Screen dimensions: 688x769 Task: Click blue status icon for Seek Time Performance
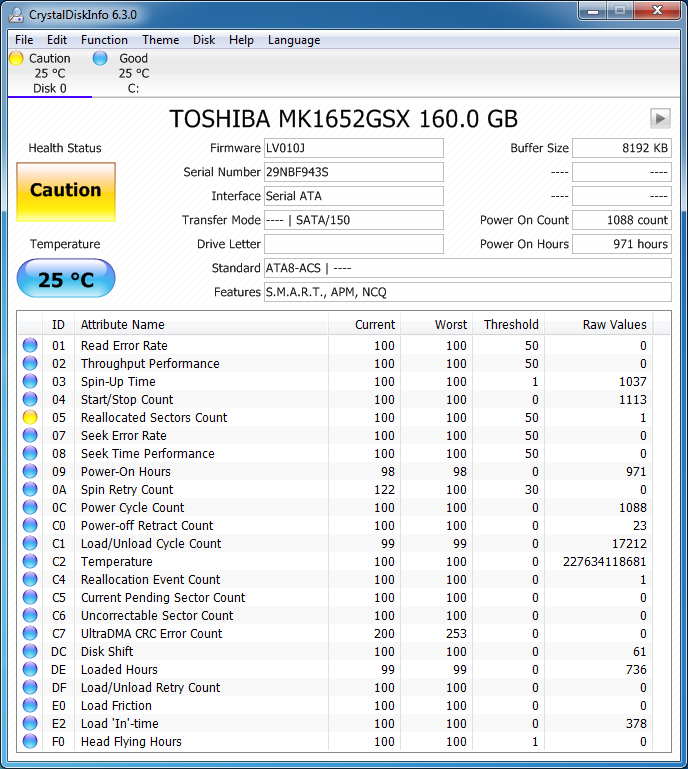pyautogui.click(x=30, y=453)
